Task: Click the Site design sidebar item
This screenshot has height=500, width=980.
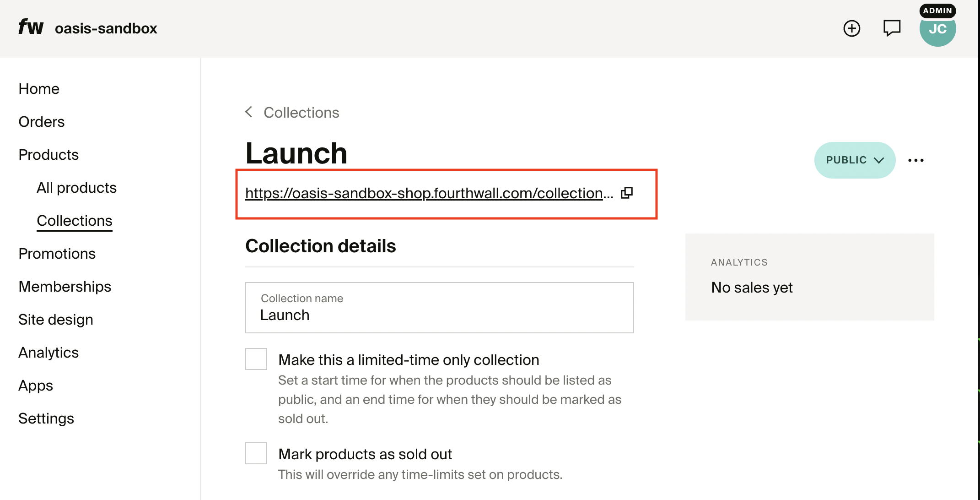Action: click(x=55, y=320)
